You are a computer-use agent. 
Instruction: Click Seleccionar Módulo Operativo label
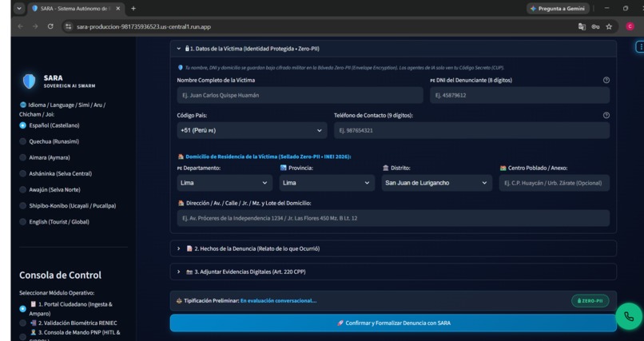click(57, 293)
